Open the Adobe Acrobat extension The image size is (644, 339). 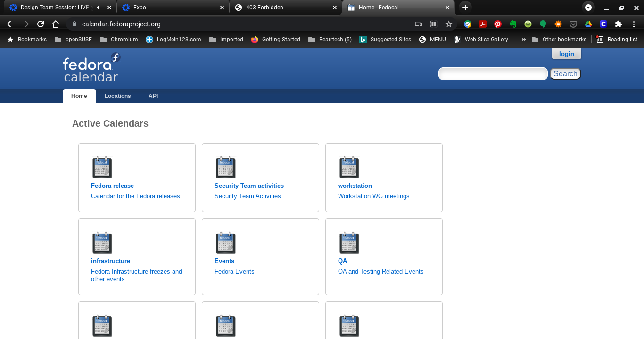[x=482, y=24]
